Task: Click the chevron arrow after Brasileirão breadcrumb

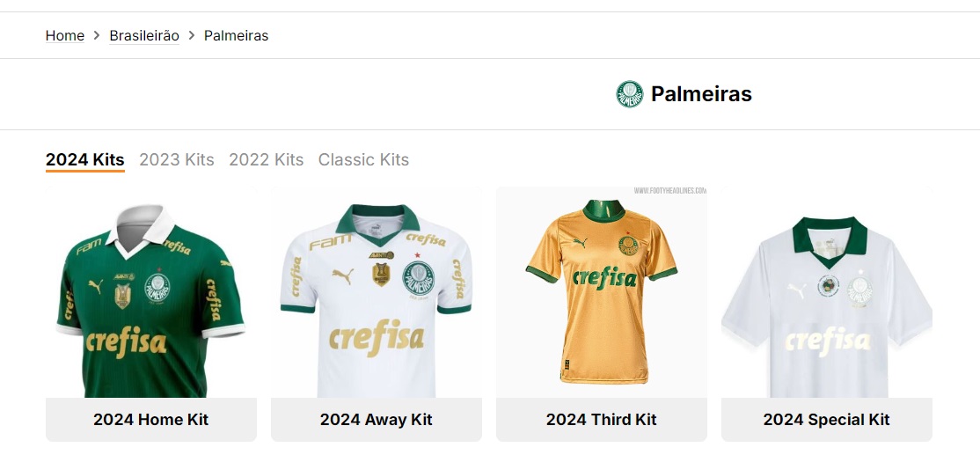Action: pos(192,36)
